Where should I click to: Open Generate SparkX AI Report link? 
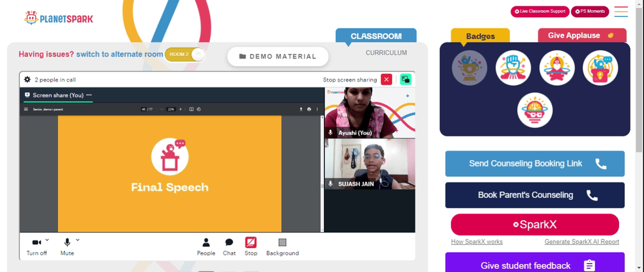tap(582, 242)
